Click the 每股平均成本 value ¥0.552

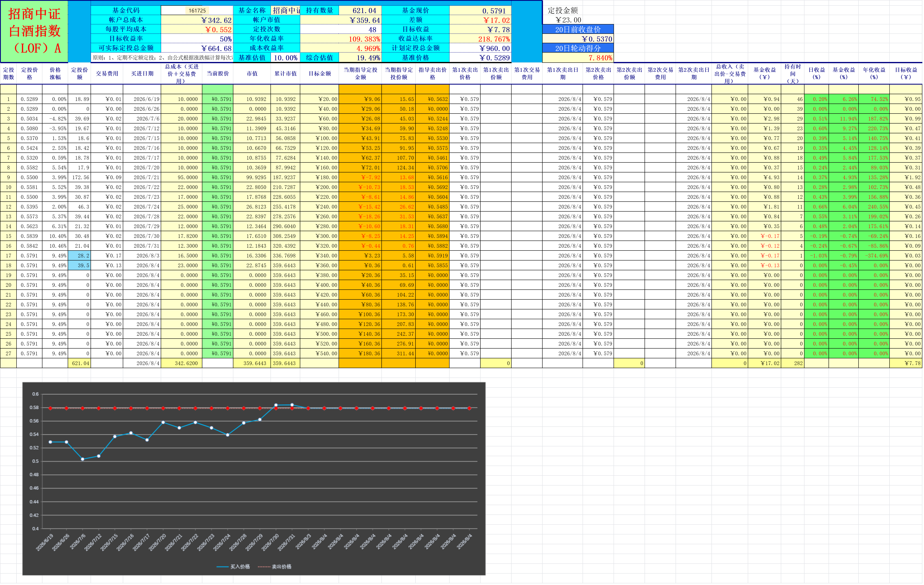[197, 30]
